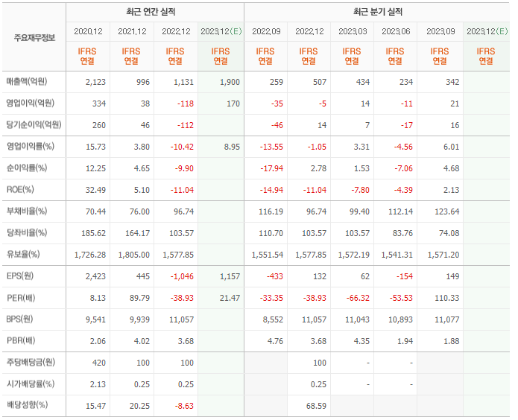Click the net income value 260
This screenshot has height=420, width=518.
[99, 125]
